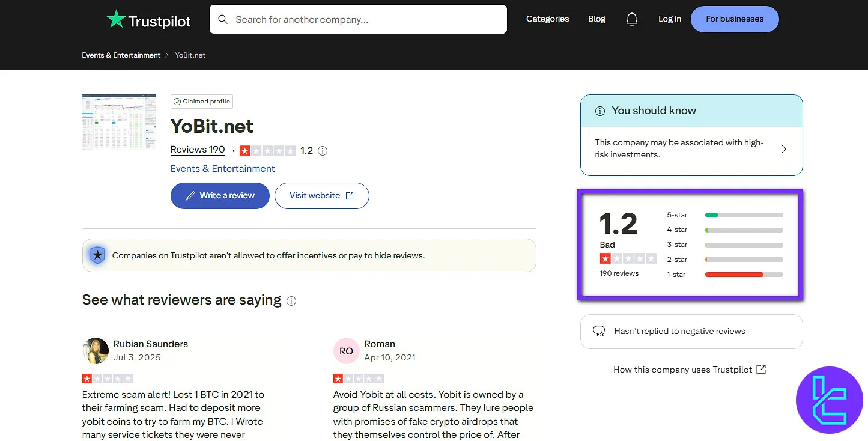The width and height of the screenshot is (868, 441).
Task: Expand the high-risk investments notice chevron
Action: [x=784, y=149]
